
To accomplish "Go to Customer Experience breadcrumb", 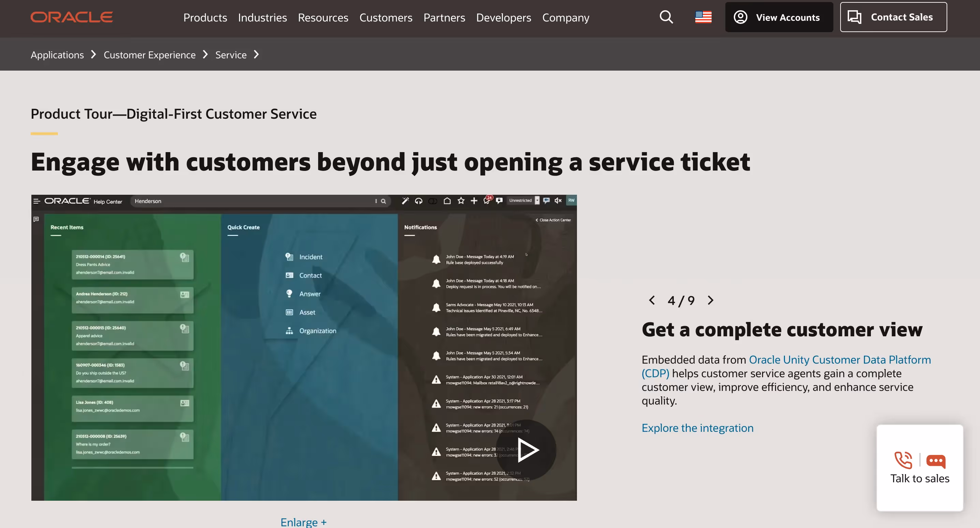I will tap(149, 55).
